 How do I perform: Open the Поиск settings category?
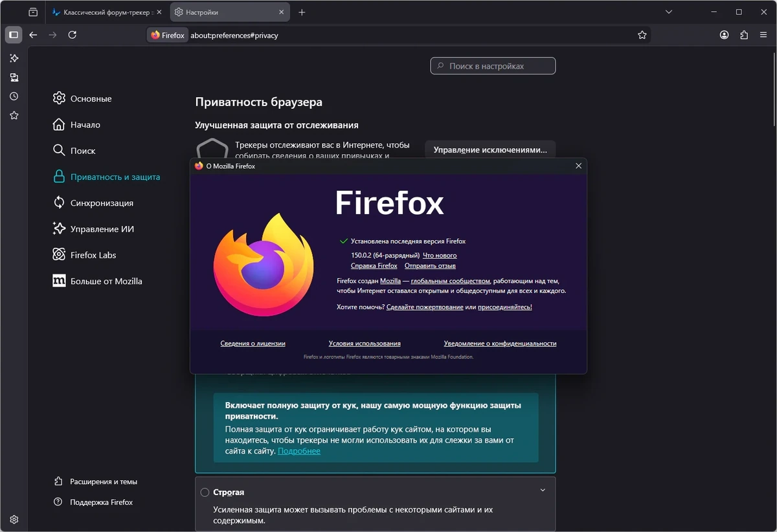pyautogui.click(x=74, y=150)
